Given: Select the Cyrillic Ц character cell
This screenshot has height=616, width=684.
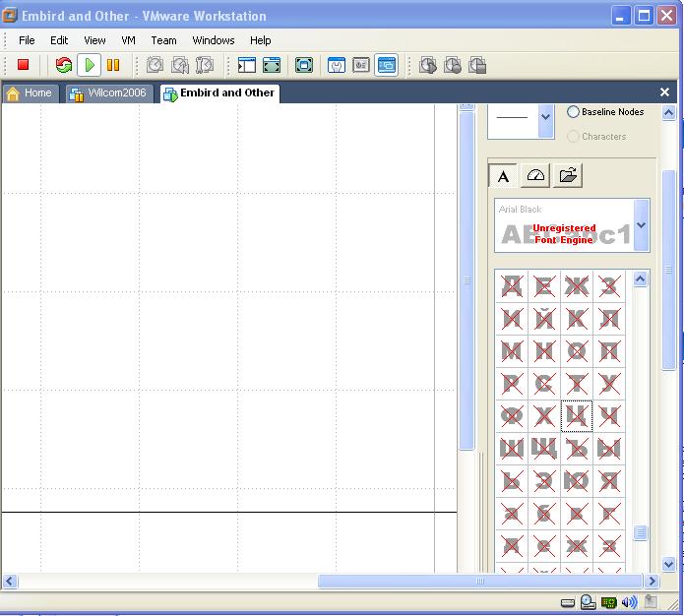Looking at the screenshot, I should coord(577,415).
